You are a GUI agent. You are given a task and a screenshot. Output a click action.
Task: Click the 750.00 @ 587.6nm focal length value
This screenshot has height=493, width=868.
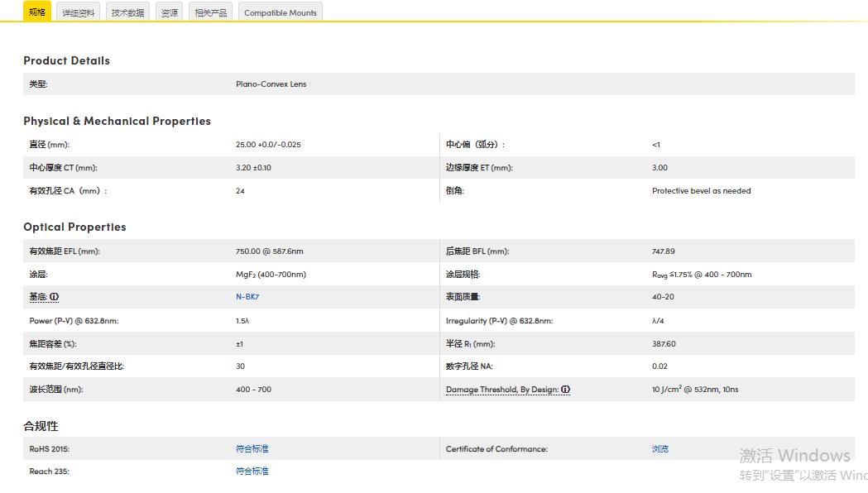coord(269,251)
